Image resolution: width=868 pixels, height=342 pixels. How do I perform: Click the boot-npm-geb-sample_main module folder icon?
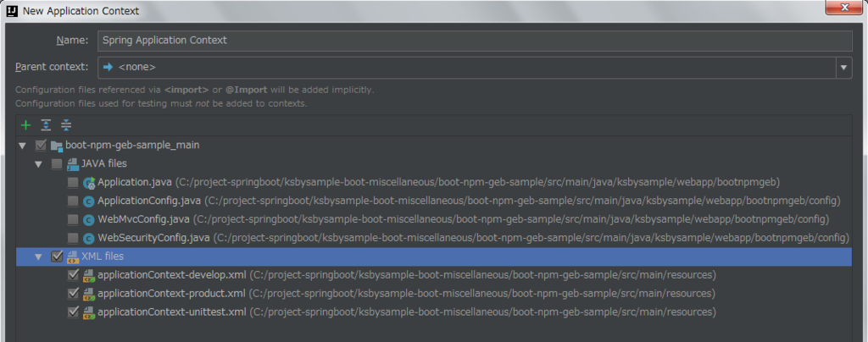(x=57, y=146)
